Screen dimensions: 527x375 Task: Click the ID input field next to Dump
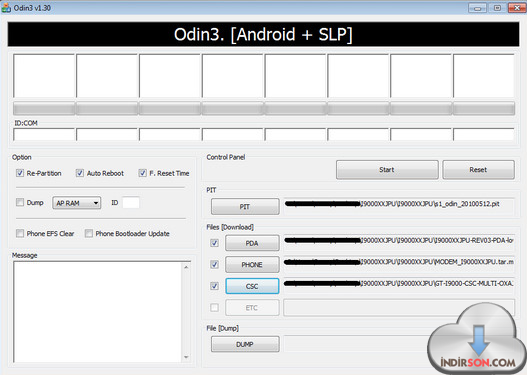coord(131,203)
